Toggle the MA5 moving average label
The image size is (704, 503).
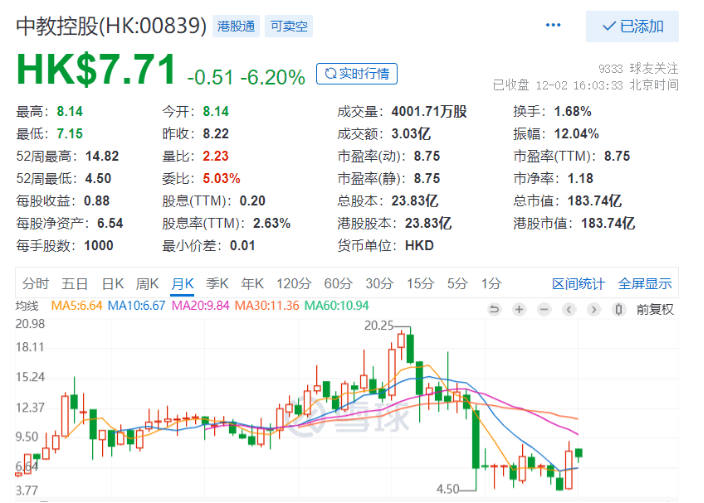[x=78, y=306]
